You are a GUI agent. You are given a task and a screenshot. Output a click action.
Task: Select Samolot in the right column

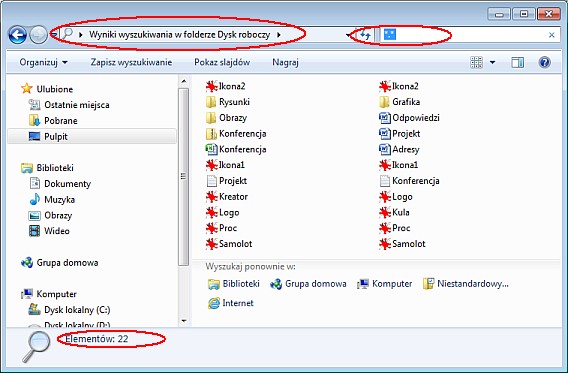[402, 244]
